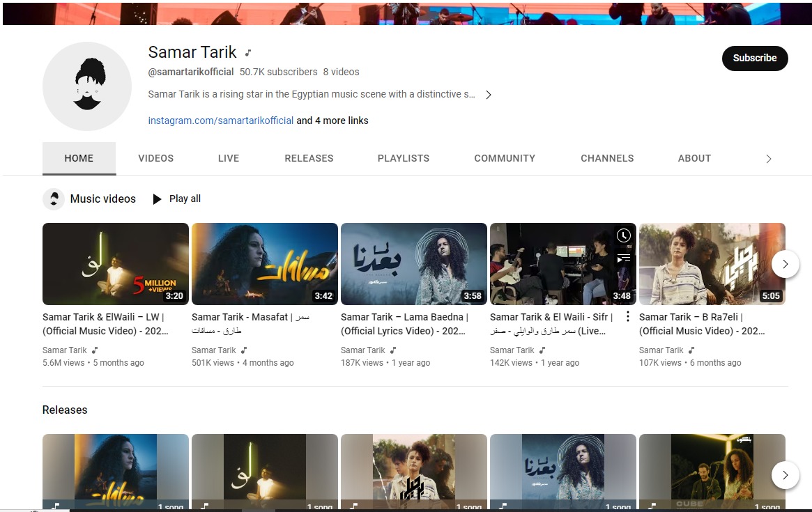The image size is (812, 512).
Task: Click the Samar Tarik channel avatar
Action: 87,86
